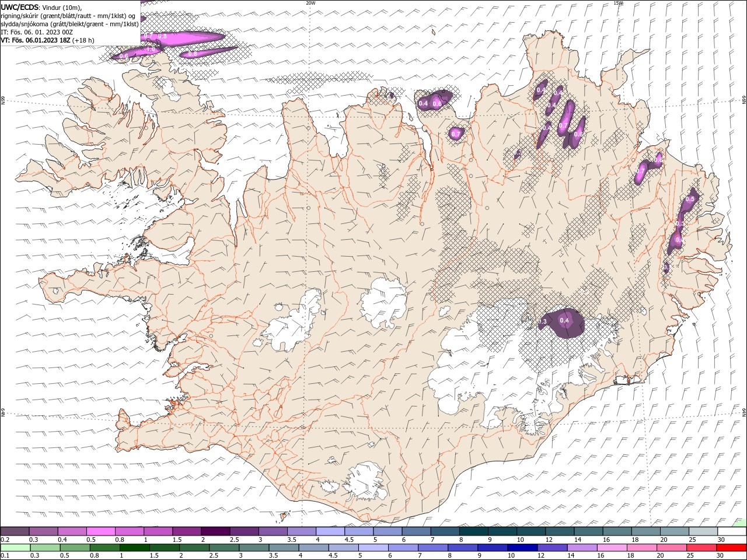Click the lower legend deep blue swatch starting at 10

(522, 548)
